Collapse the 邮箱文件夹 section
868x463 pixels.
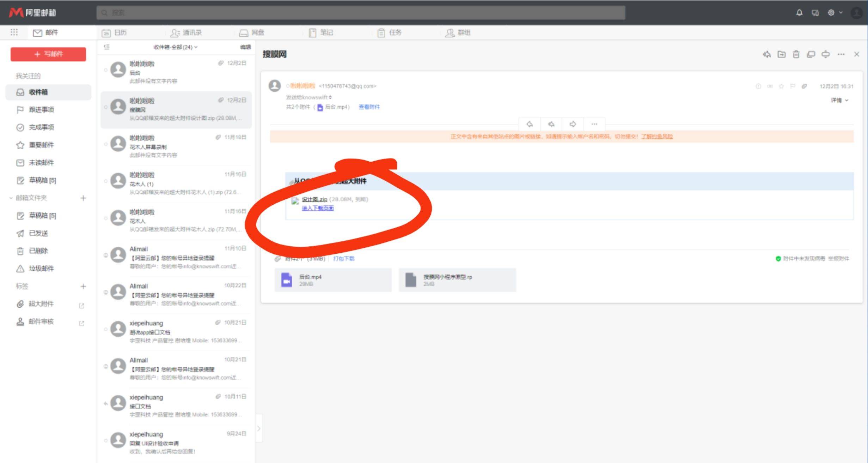11,198
